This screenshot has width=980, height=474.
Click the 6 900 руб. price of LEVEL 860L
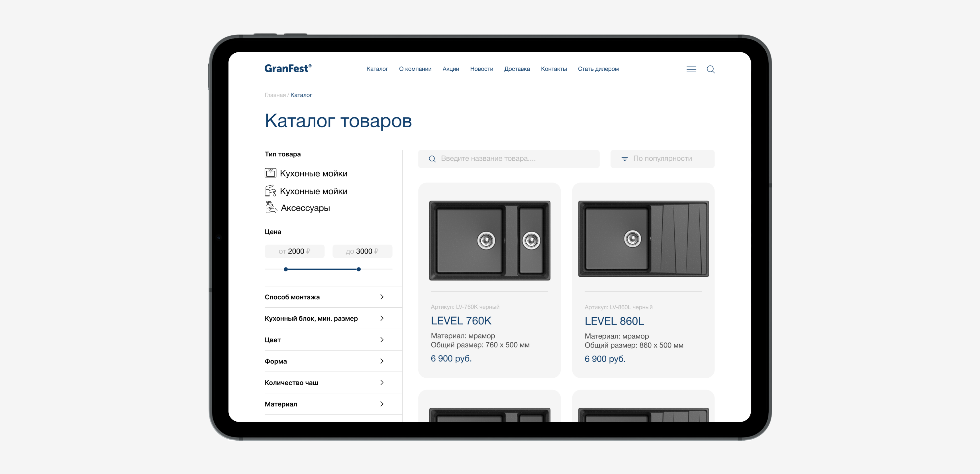coord(605,359)
